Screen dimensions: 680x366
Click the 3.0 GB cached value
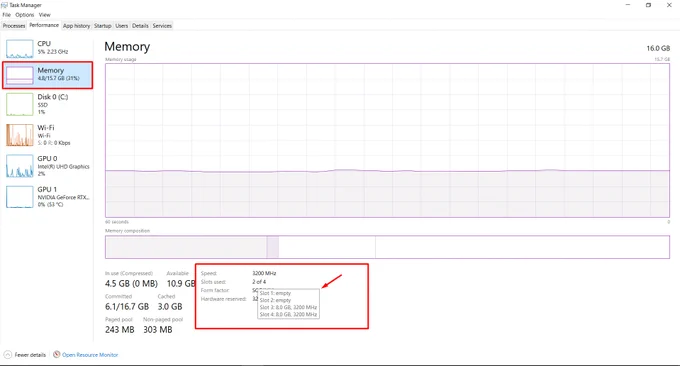pos(170,307)
